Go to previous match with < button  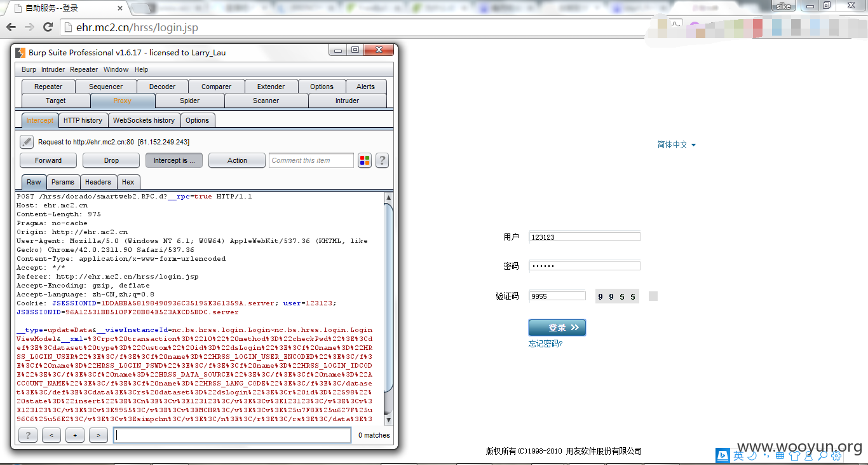click(52, 435)
